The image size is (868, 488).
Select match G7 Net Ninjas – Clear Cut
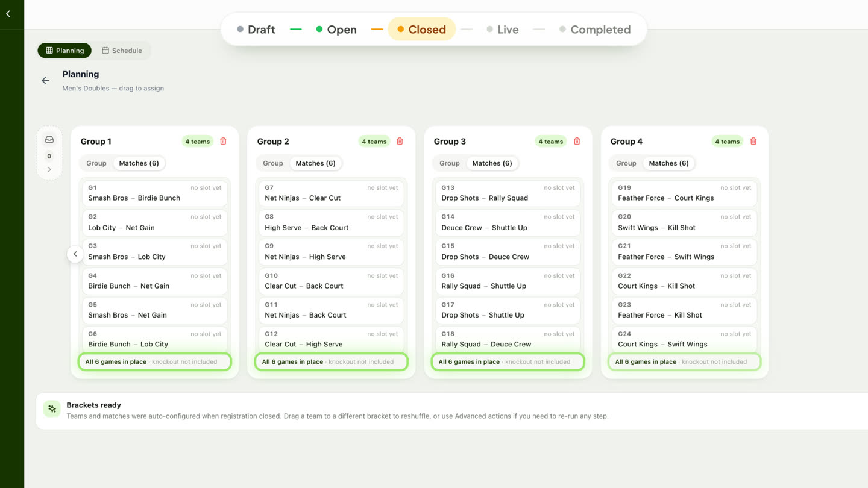[x=332, y=193]
